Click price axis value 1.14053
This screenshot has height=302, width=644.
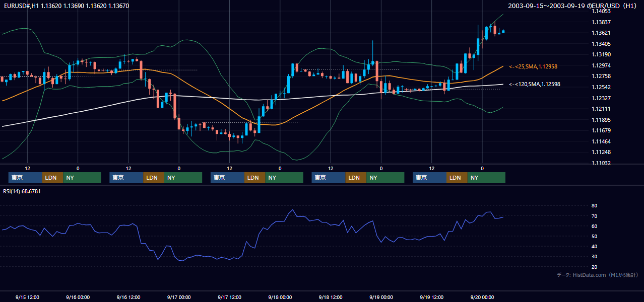tap(601, 11)
